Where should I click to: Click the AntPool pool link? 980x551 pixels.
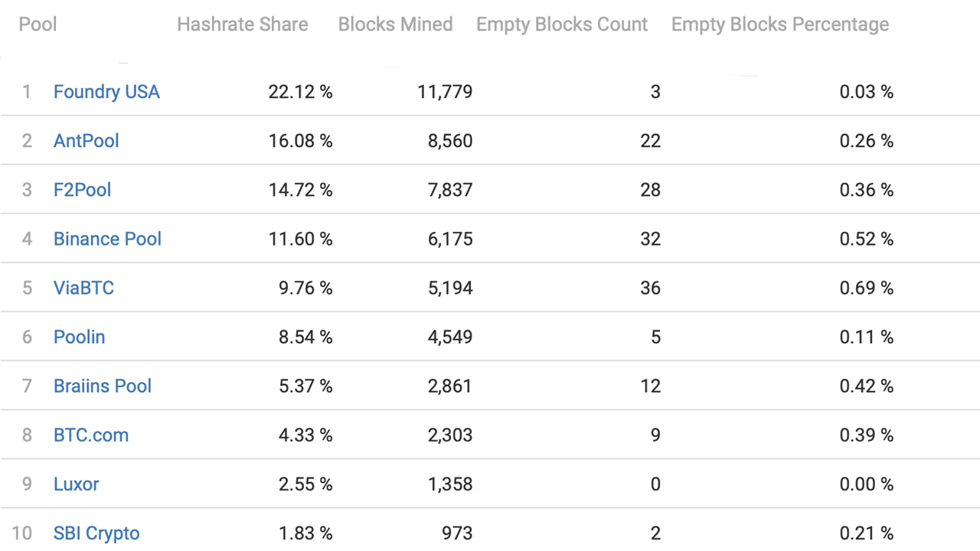(87, 141)
